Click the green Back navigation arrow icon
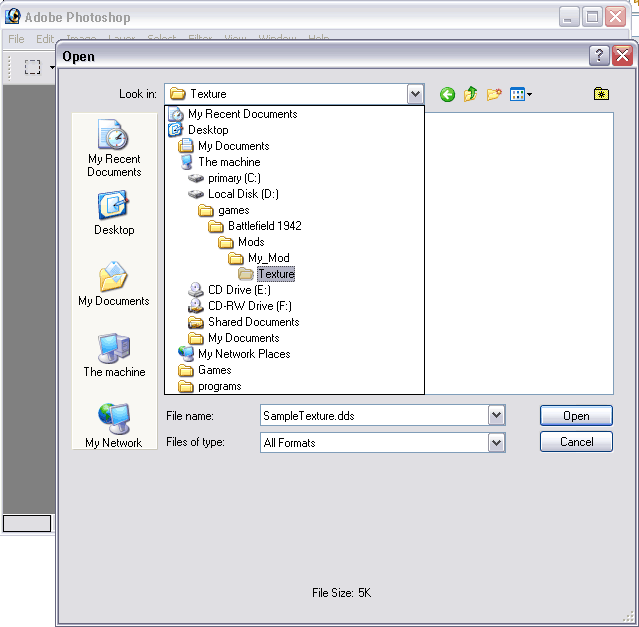 447,95
